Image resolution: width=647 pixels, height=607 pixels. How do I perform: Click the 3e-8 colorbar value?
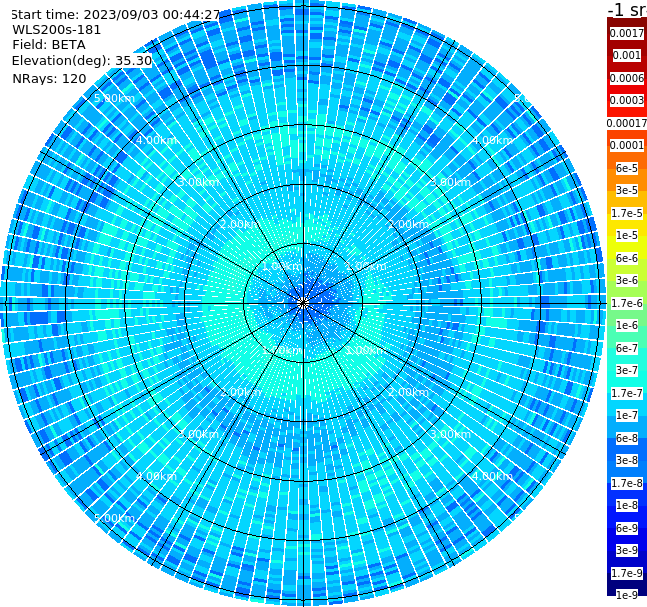pos(627,460)
